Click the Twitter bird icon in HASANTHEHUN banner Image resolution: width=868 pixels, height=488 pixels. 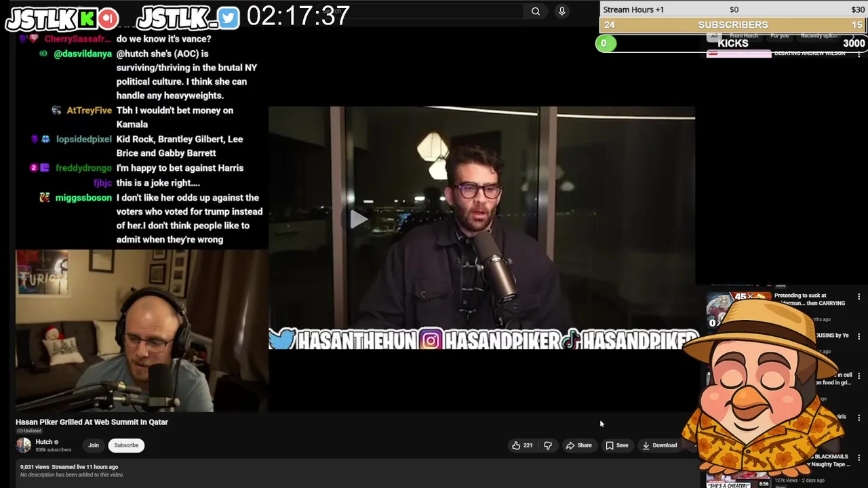282,339
